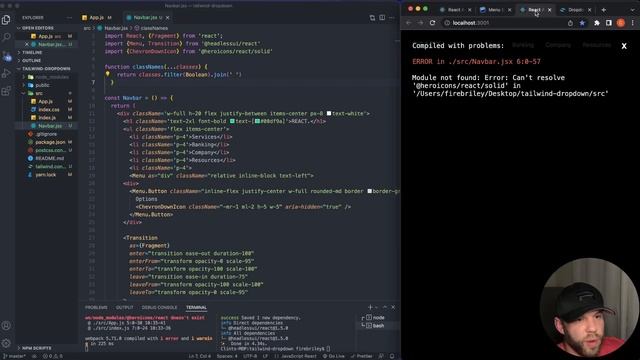Open the Manage gear in activity bar

click(x=6, y=343)
